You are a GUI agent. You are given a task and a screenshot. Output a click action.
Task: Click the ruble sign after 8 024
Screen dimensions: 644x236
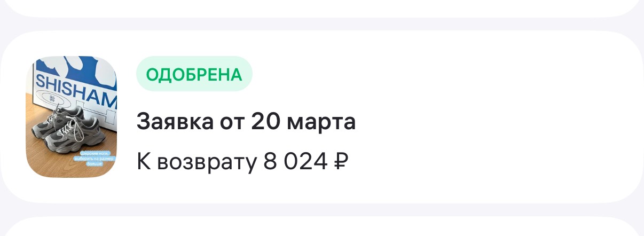click(341, 161)
